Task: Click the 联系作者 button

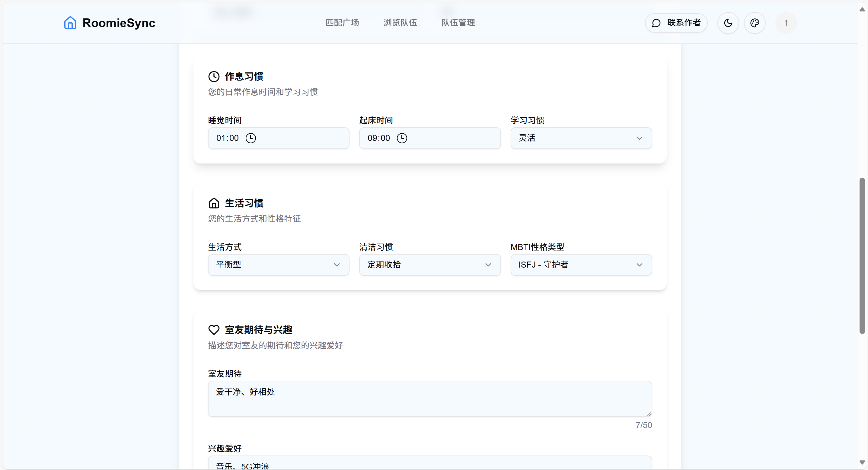Action: (676, 23)
